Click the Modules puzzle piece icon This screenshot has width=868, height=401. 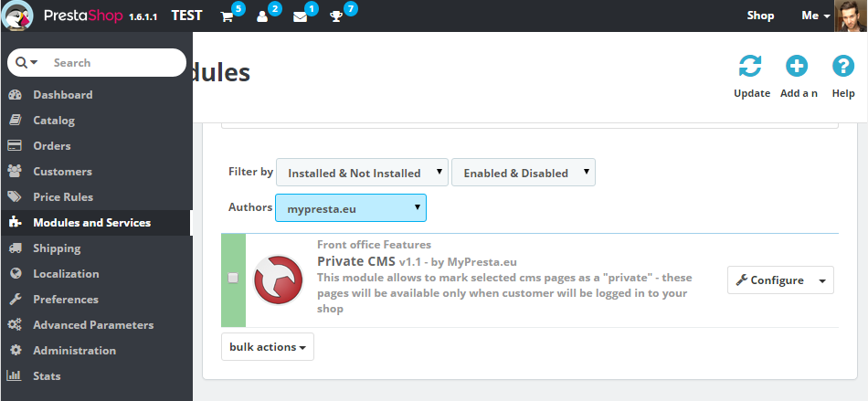tap(15, 222)
